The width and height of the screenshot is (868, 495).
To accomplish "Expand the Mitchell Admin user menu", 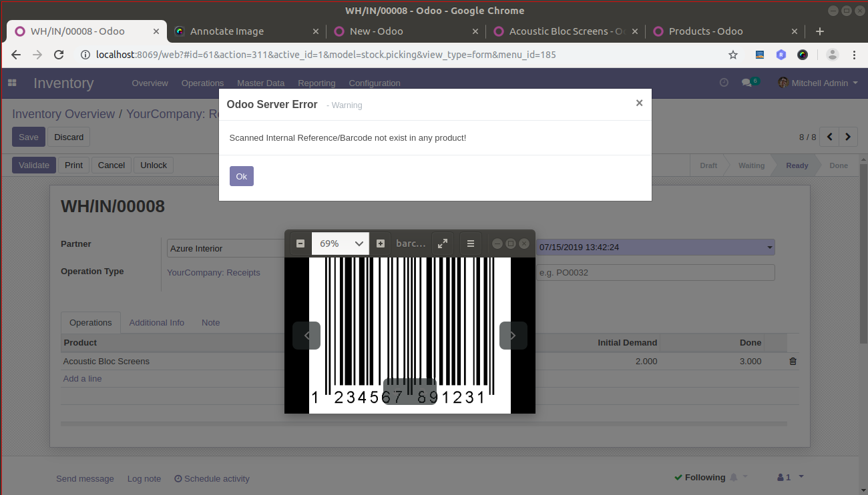I will click(817, 83).
